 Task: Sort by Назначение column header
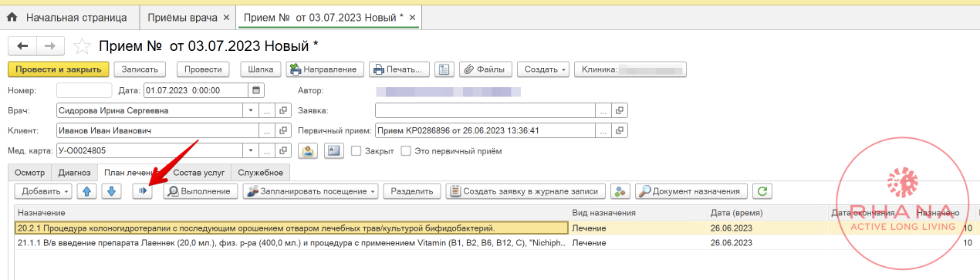pyautogui.click(x=292, y=212)
